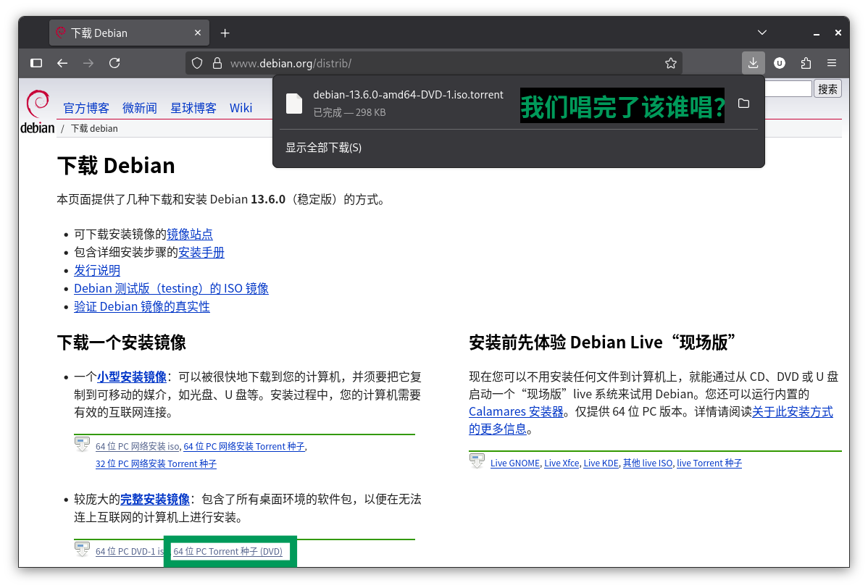The width and height of the screenshot is (868, 588).
Task: Download the Live KDE image
Action: point(601,463)
